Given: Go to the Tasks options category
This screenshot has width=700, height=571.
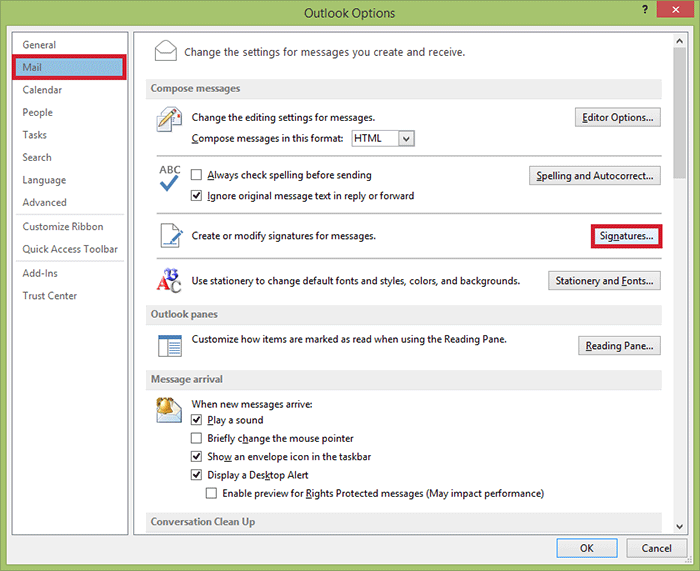Looking at the screenshot, I should pos(70,135).
